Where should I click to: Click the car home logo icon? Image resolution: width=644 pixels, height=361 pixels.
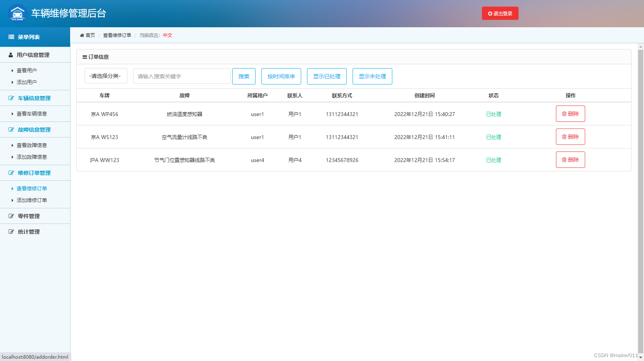(17, 13)
